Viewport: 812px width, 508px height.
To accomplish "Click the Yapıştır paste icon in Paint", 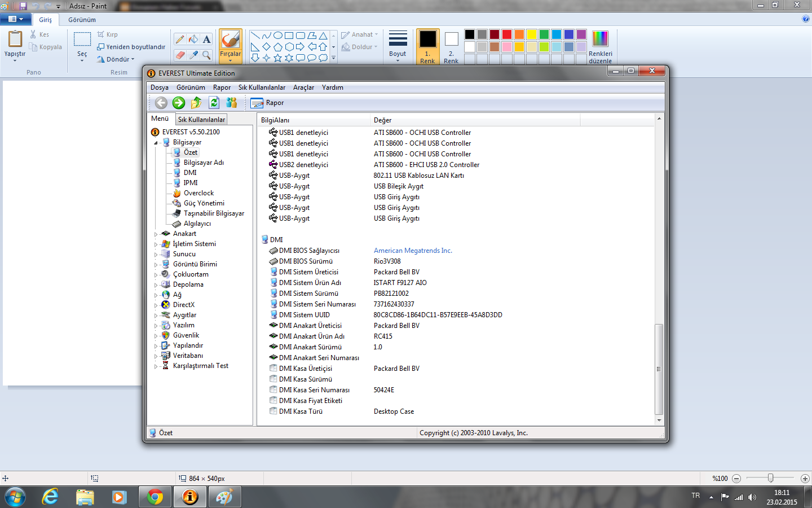I will [x=15, y=40].
